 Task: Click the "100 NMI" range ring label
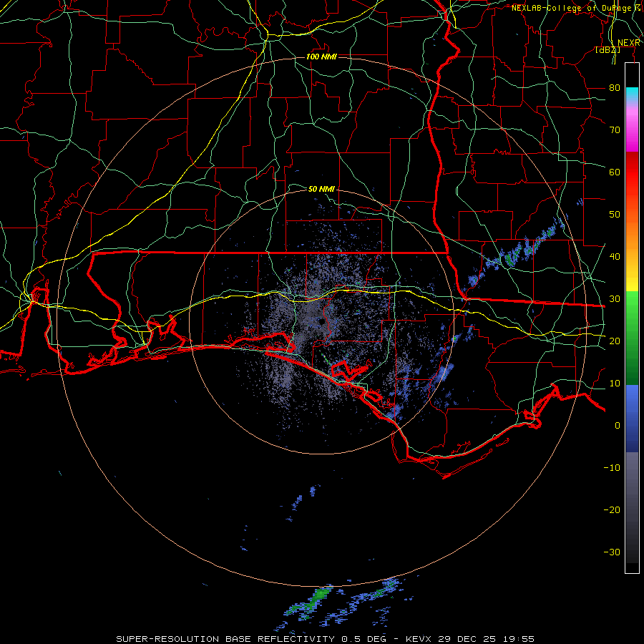tap(321, 57)
